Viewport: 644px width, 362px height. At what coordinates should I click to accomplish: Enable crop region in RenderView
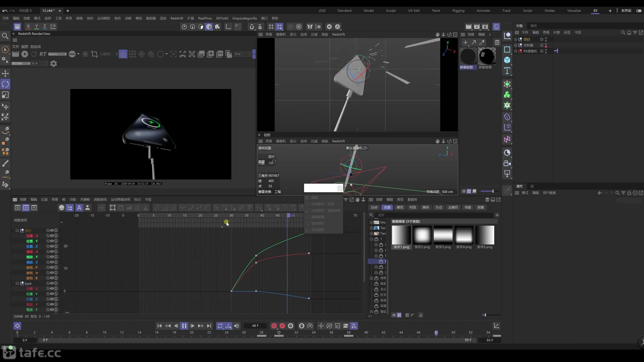coord(95,54)
